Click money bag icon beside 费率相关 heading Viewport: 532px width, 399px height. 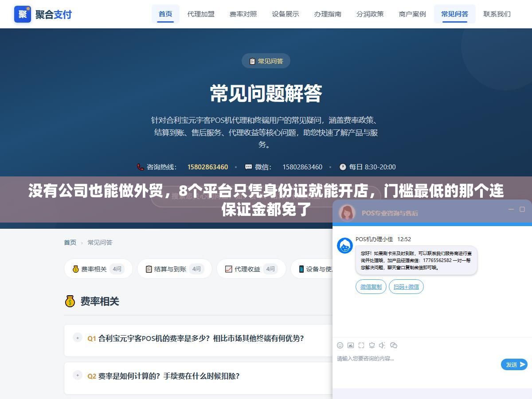(70, 301)
